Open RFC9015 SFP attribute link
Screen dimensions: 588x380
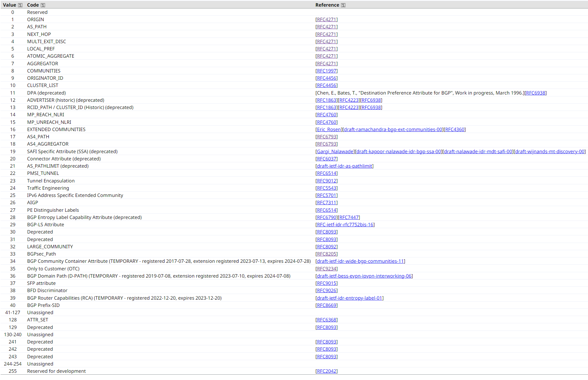tap(326, 283)
